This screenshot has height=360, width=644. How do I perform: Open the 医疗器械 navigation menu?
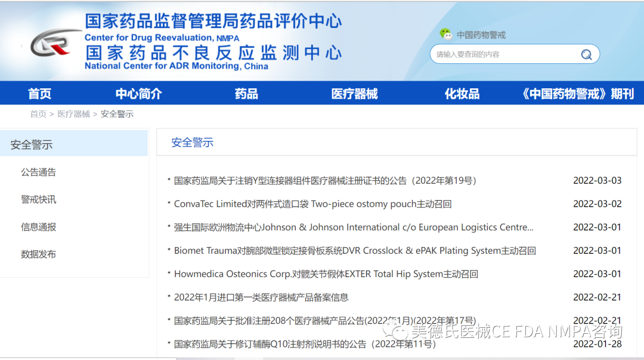pyautogui.click(x=354, y=94)
